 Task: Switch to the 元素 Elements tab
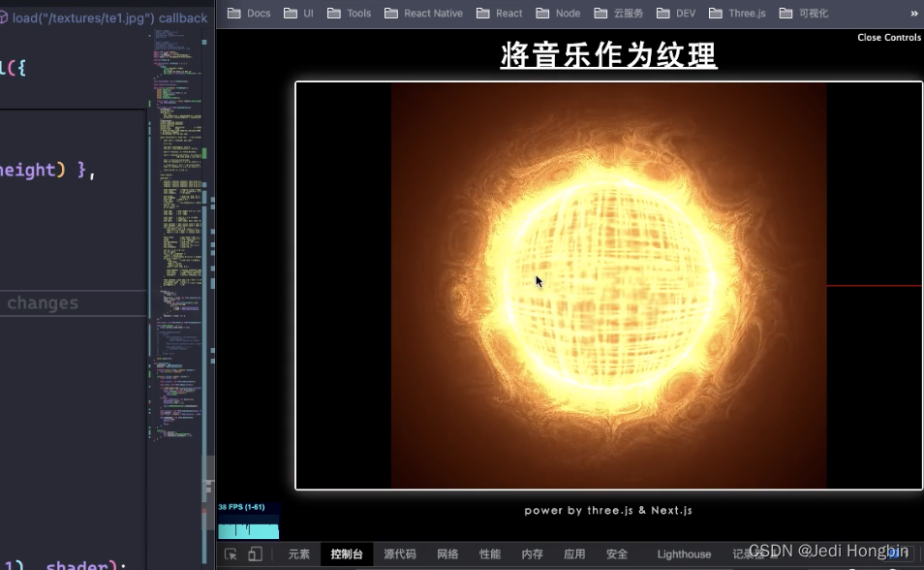pyautogui.click(x=298, y=553)
